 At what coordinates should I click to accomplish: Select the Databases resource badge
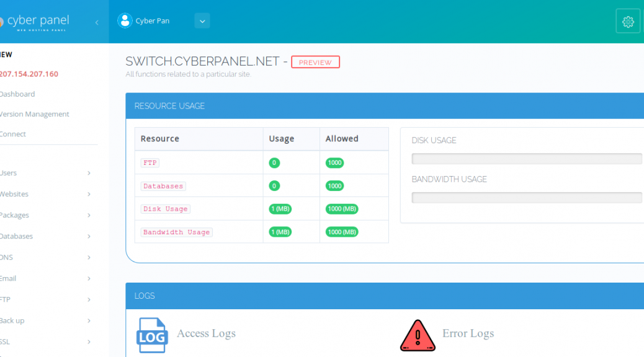pos(163,185)
